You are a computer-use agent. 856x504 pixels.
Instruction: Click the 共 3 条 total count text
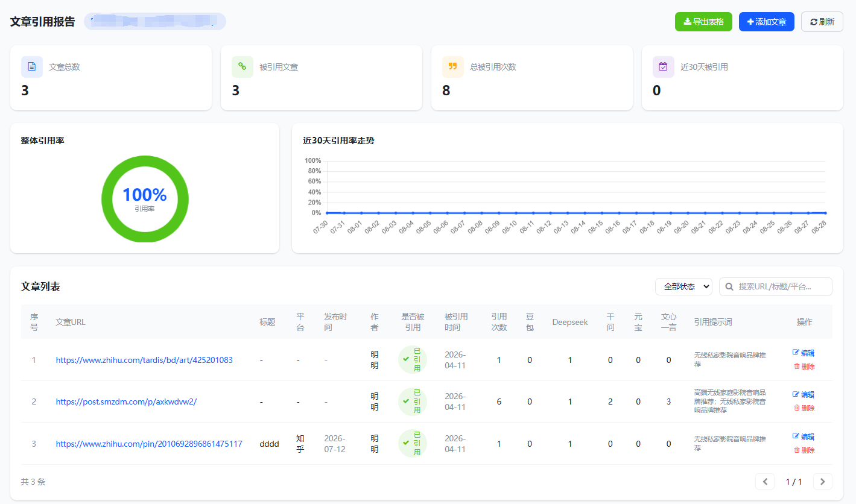(33, 482)
